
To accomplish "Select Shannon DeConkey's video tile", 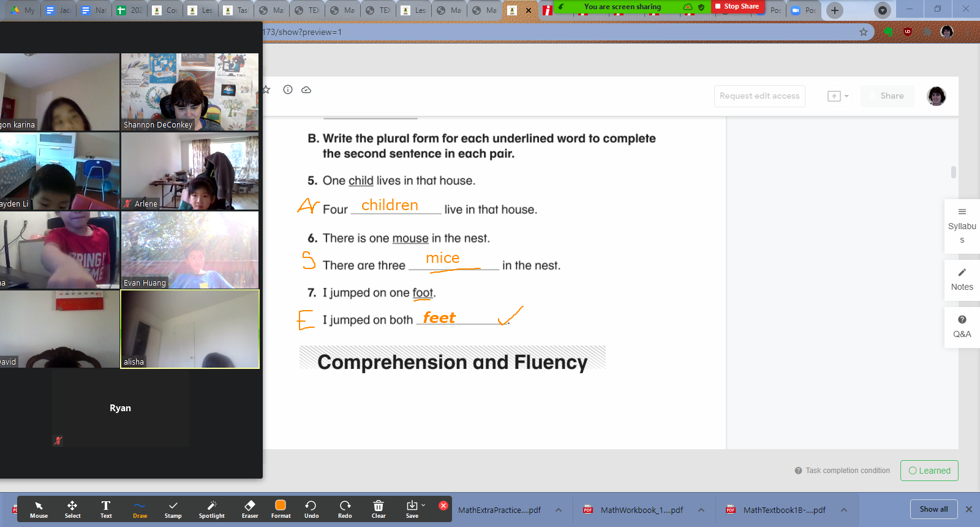I will (x=190, y=92).
